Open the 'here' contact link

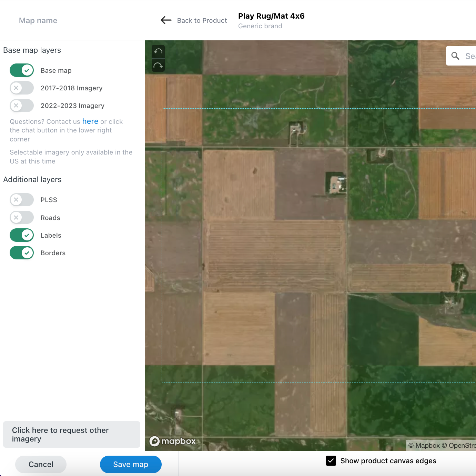(x=90, y=121)
